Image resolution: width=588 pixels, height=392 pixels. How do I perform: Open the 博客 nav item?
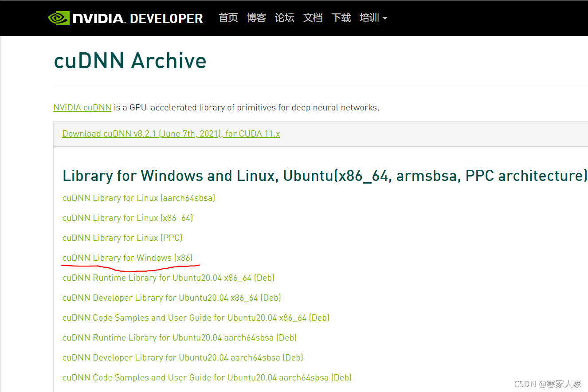(x=256, y=18)
